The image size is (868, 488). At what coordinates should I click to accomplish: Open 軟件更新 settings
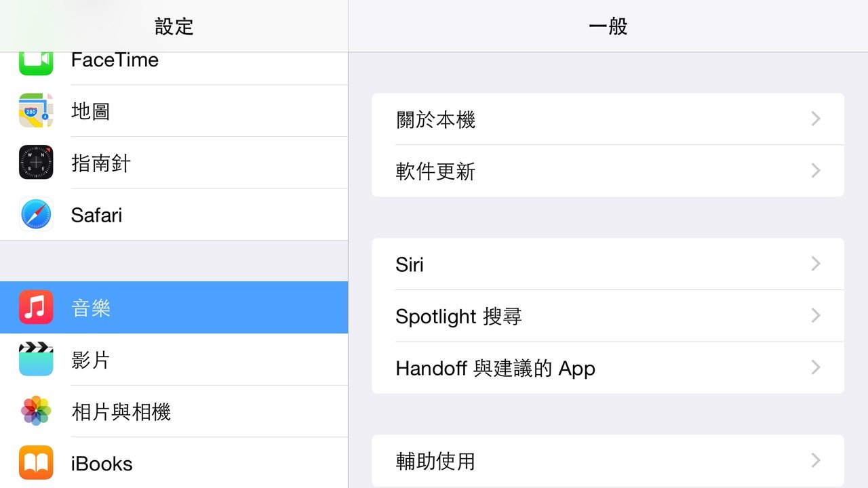click(436, 171)
